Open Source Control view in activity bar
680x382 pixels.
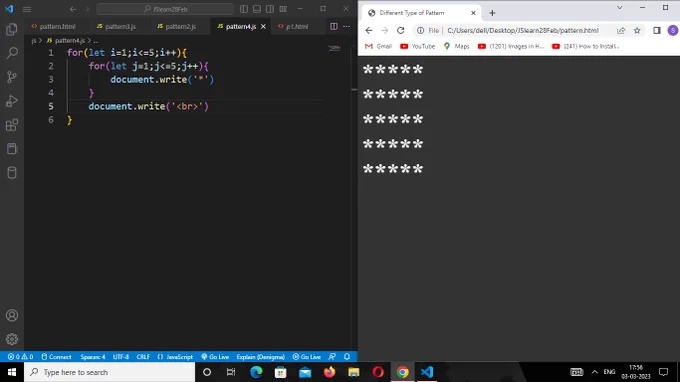(x=12, y=77)
